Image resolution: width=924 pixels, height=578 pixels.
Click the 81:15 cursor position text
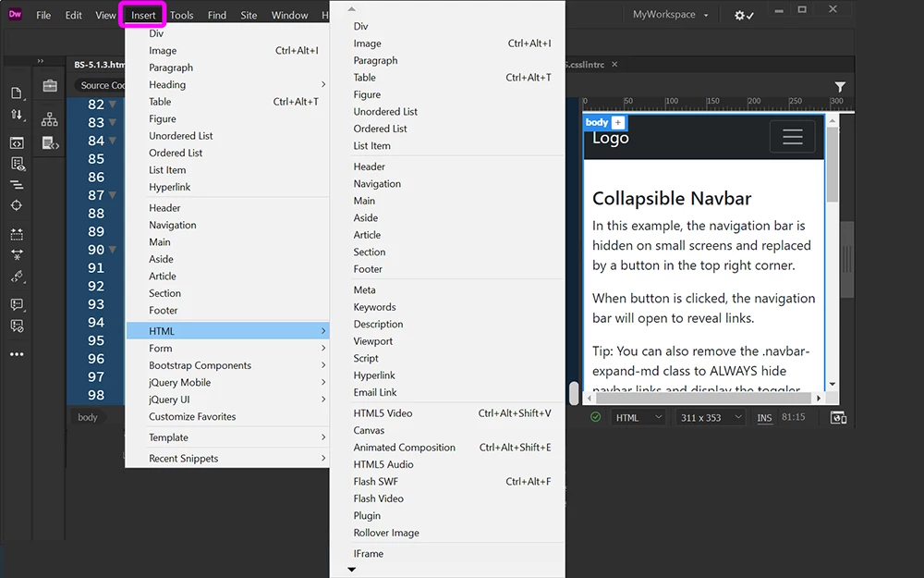tap(793, 418)
